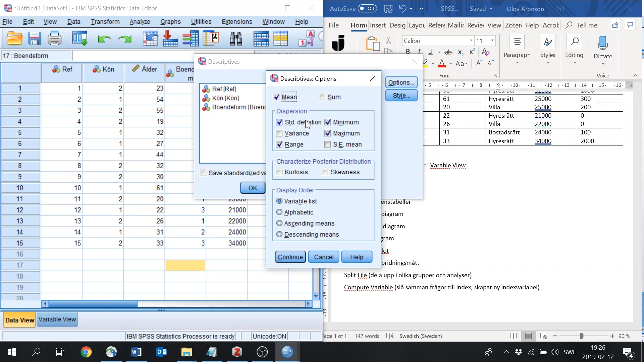
Task: Click Word's Undo icon in title bar
Action: tap(402, 9)
